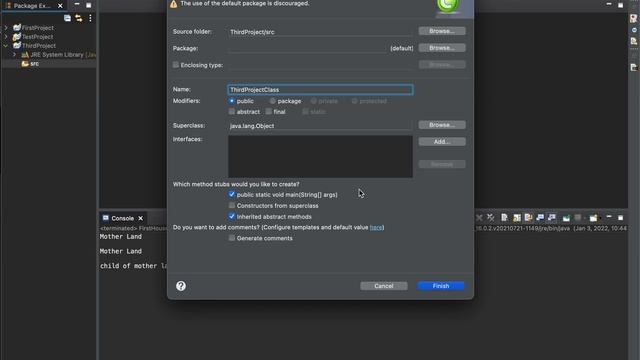Toggle Link with Editor in Package Explorer
This screenshot has width=640, height=360.
point(78,18)
